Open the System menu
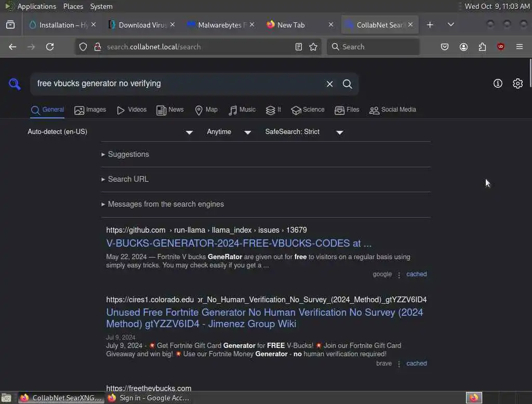Viewport: 532px width, 404px height. click(101, 6)
